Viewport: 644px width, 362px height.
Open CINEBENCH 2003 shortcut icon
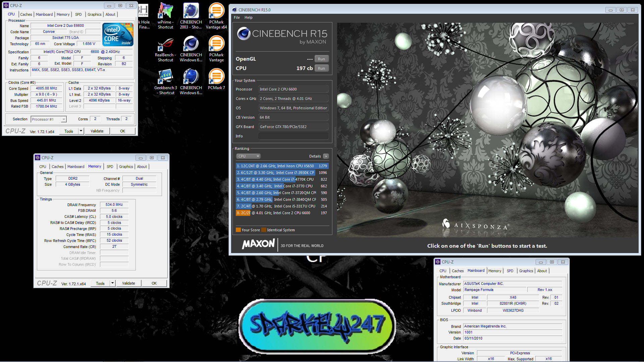tap(191, 16)
